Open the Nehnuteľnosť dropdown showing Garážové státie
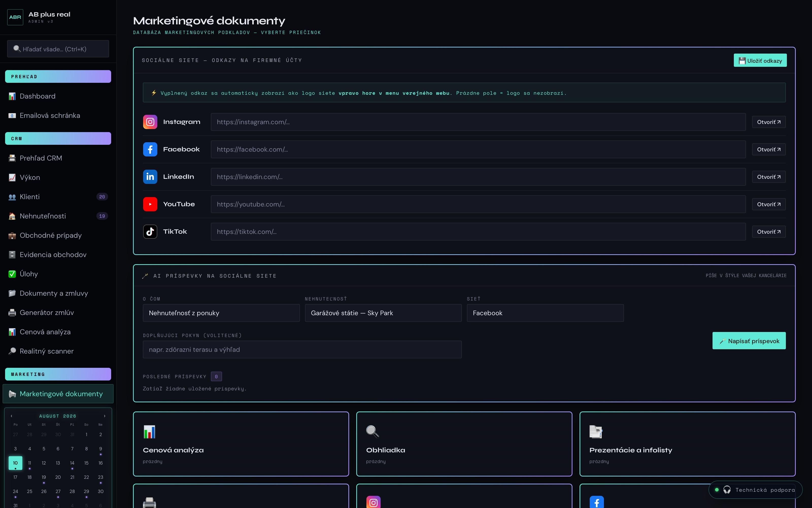 (383, 313)
